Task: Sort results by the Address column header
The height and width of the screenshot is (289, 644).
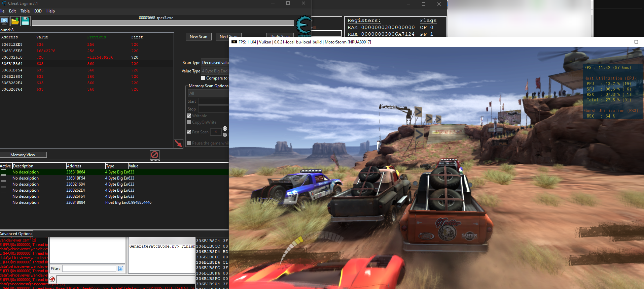Action: coord(17,37)
